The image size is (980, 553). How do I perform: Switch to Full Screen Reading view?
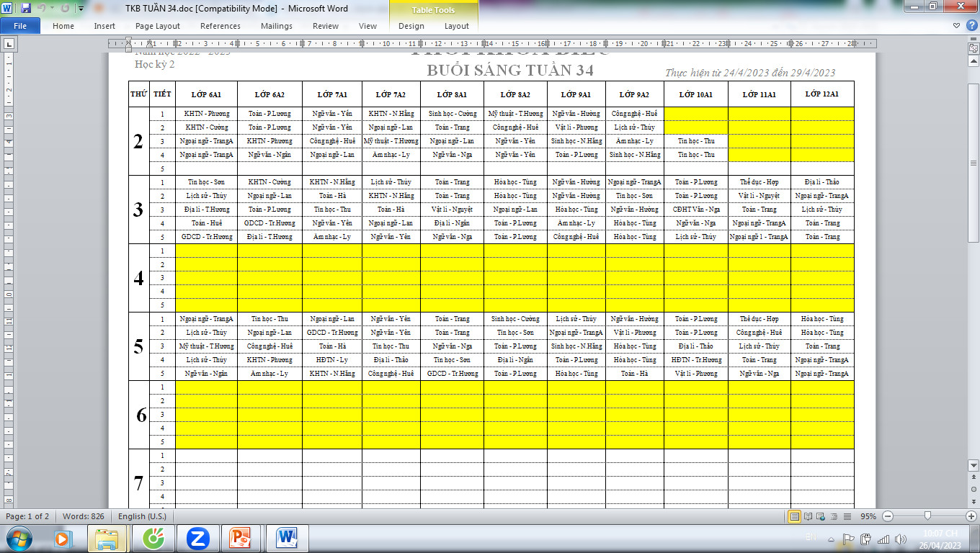click(x=807, y=516)
